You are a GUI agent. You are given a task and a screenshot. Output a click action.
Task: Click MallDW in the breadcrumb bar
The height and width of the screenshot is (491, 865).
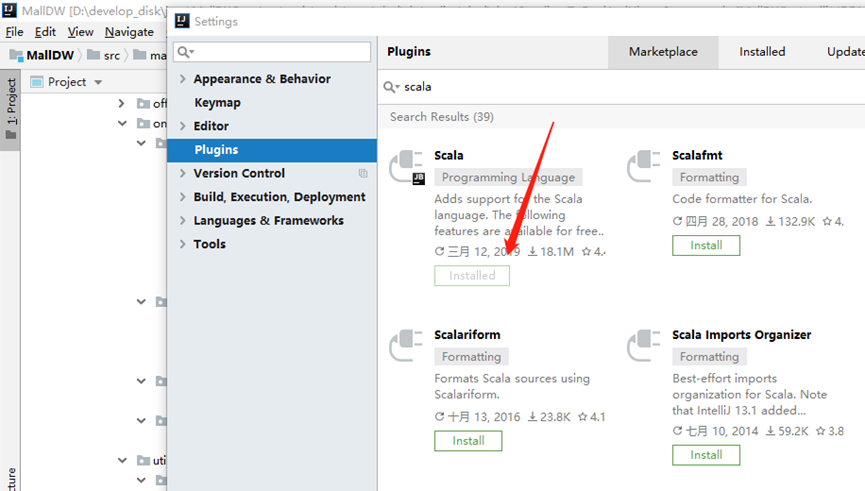(x=50, y=55)
